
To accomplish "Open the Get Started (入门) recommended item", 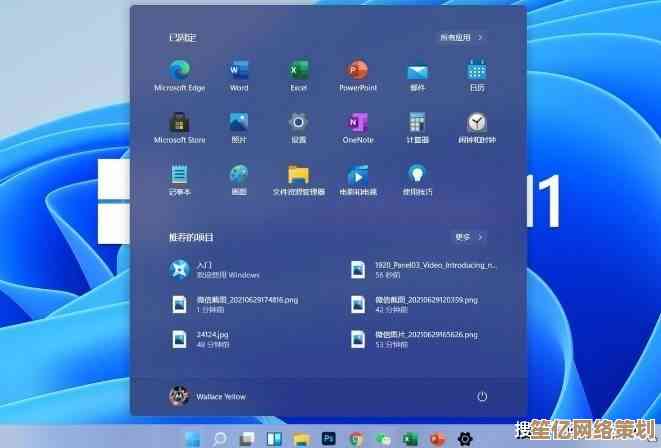I will (215, 269).
